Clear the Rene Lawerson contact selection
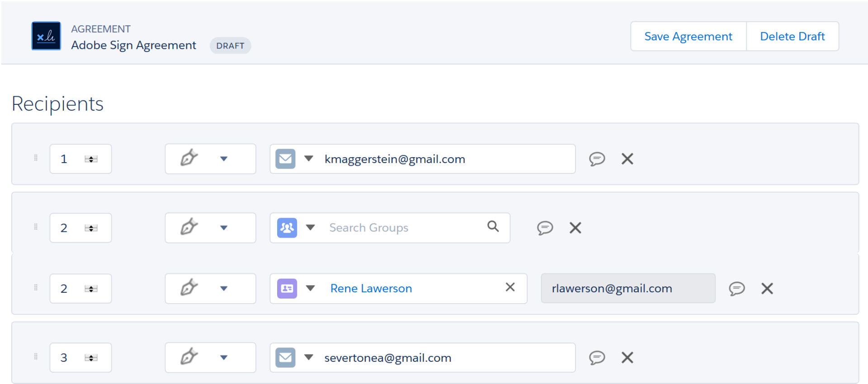 510,287
